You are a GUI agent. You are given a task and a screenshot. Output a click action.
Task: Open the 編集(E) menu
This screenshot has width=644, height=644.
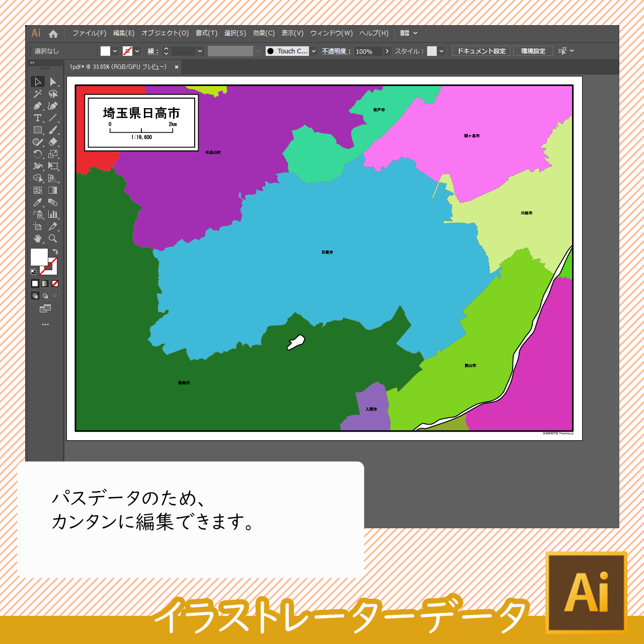[124, 33]
